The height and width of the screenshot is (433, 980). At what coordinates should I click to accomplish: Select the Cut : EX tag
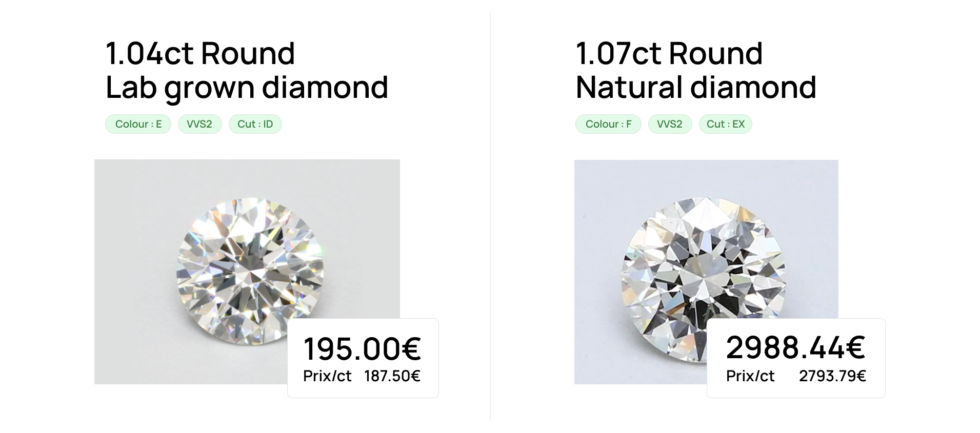pyautogui.click(x=725, y=124)
